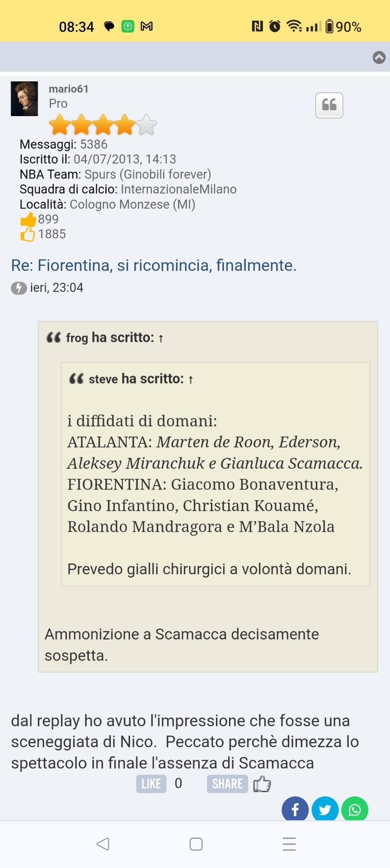Tap the quote post button
The height and width of the screenshot is (868, 390).
[x=329, y=105]
